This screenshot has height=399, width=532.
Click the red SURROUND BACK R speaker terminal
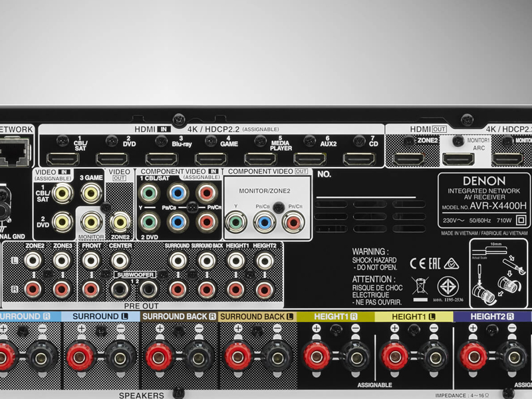click(x=158, y=357)
